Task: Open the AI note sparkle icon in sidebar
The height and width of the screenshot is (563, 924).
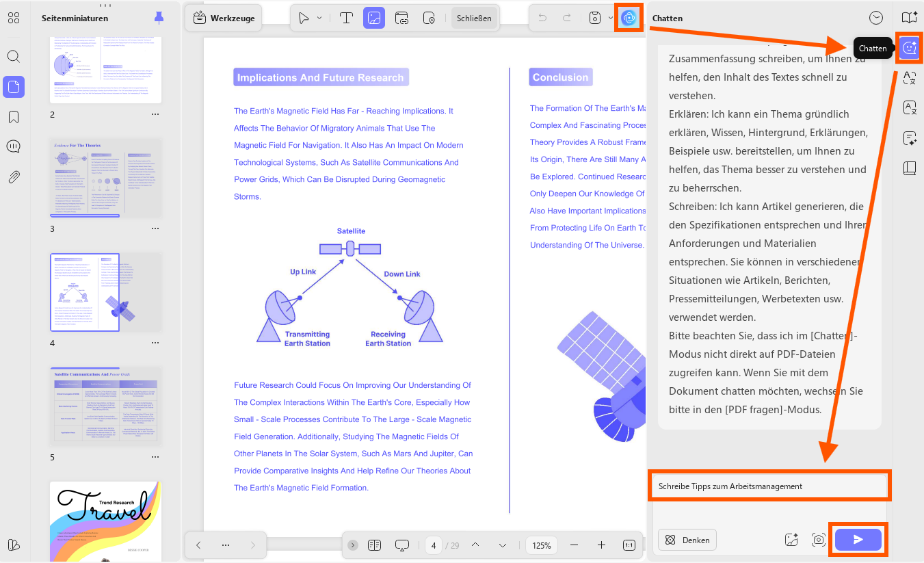Action: tap(909, 138)
